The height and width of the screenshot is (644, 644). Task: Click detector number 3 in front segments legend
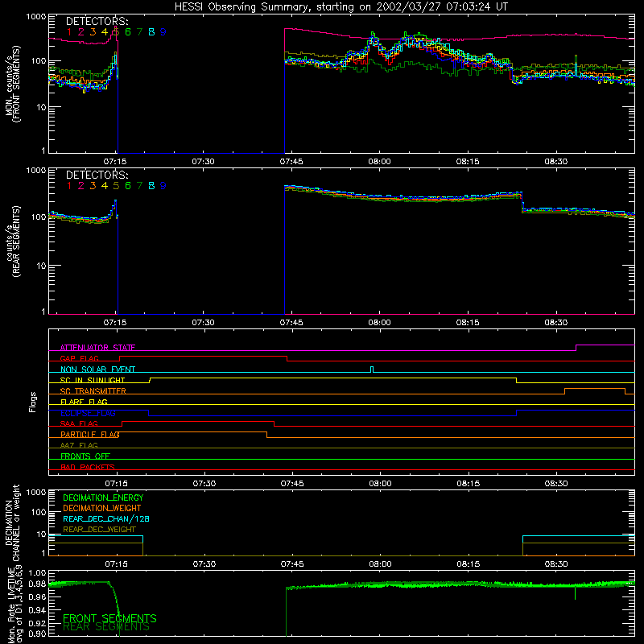[93, 32]
